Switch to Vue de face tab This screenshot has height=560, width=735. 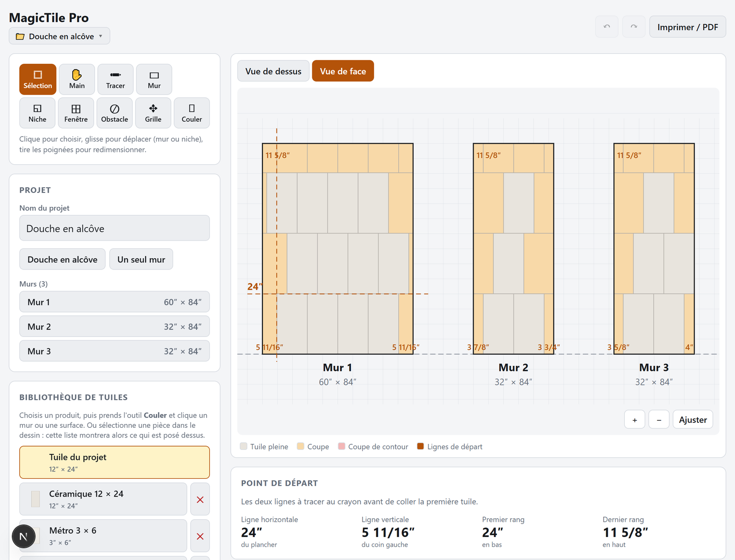point(343,71)
